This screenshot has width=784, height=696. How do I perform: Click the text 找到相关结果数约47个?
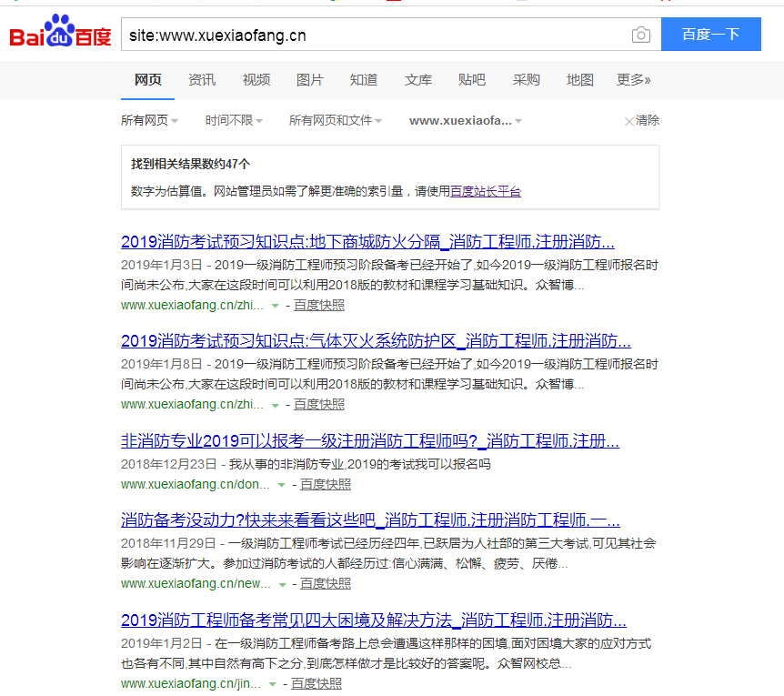point(190,164)
